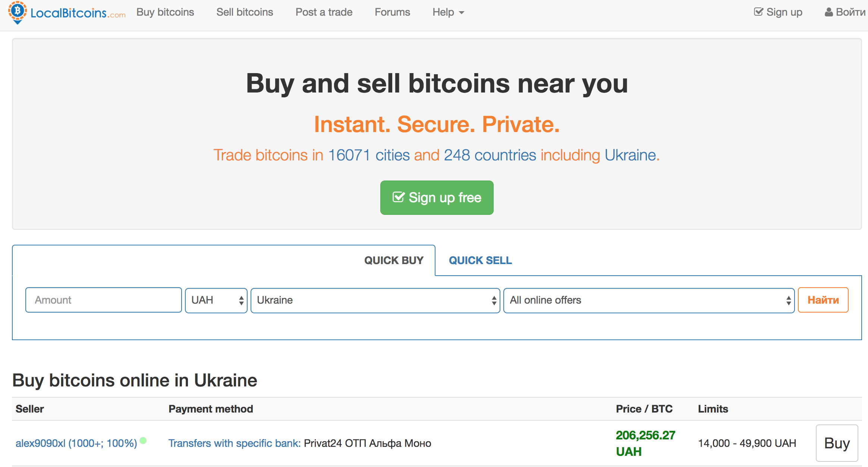Switch to the QUICK SELL tab
868x467 pixels.
pos(480,260)
